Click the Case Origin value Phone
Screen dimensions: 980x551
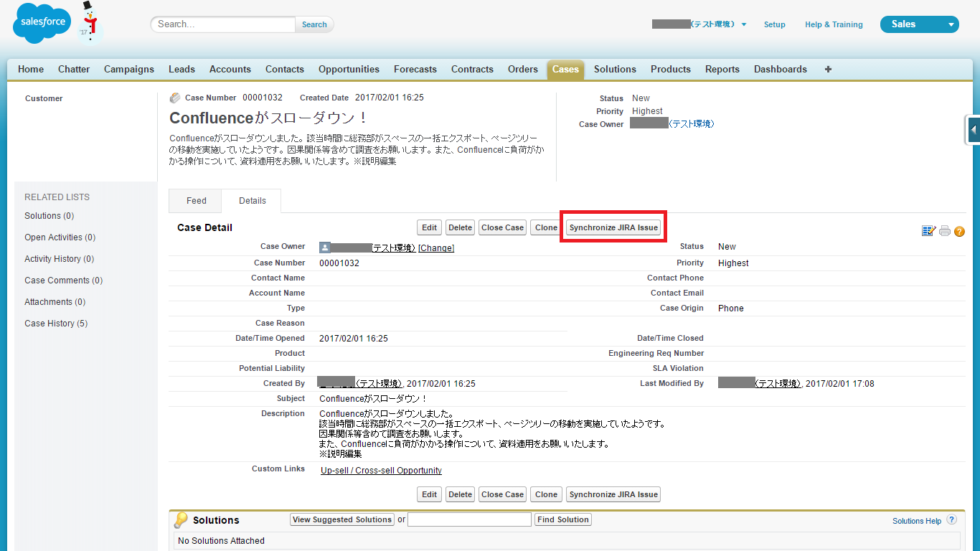pyautogui.click(x=731, y=309)
